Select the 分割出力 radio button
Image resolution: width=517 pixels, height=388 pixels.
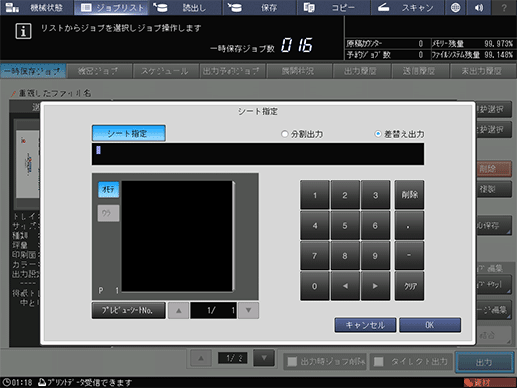284,134
